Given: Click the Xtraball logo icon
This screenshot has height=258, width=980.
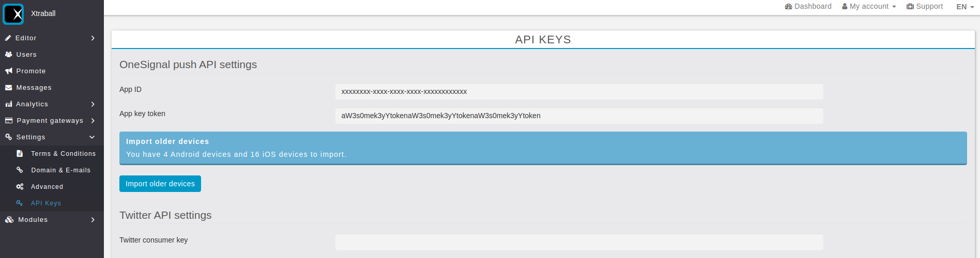Looking at the screenshot, I should click(x=13, y=14).
